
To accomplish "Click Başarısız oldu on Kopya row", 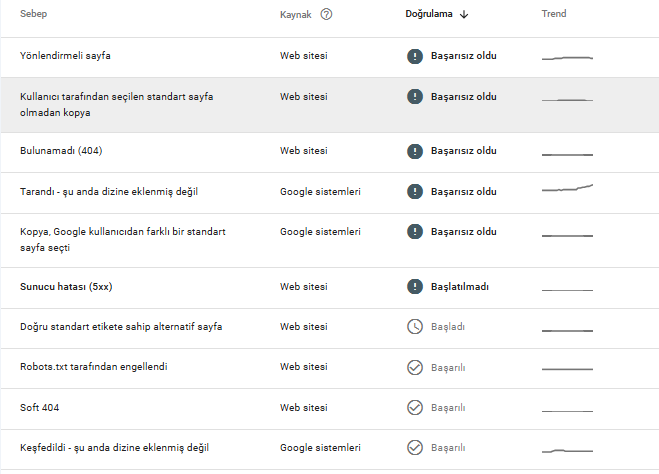I will 464,232.
